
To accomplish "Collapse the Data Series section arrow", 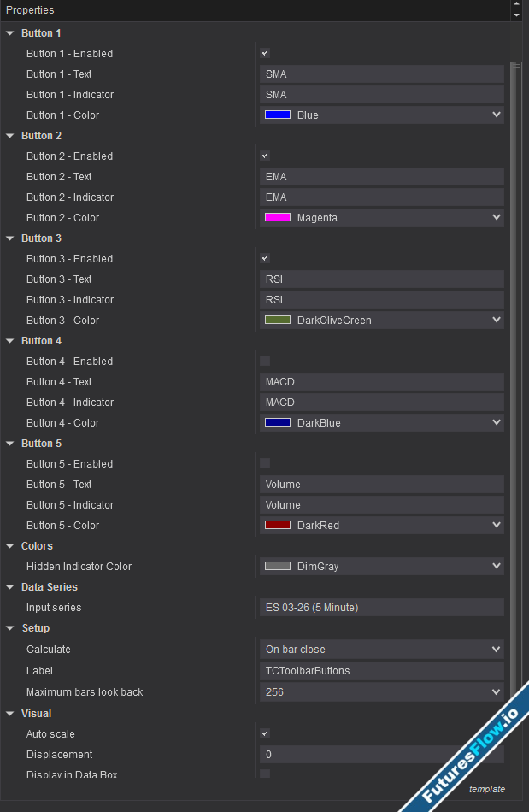I will (x=10, y=587).
